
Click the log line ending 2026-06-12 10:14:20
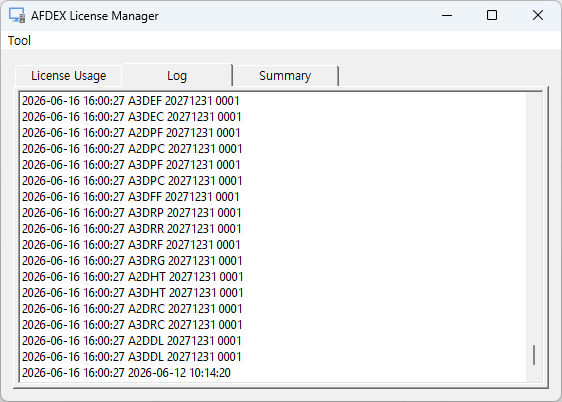click(x=126, y=373)
